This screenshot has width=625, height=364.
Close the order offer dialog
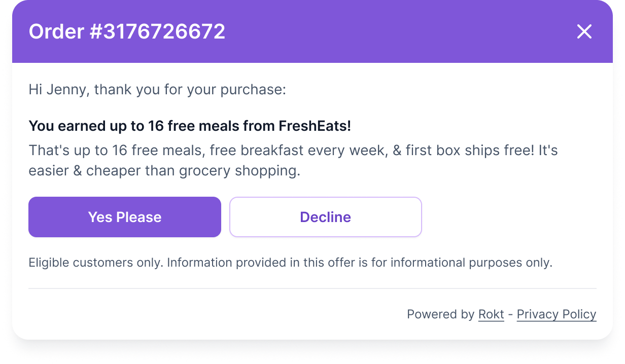(x=584, y=32)
